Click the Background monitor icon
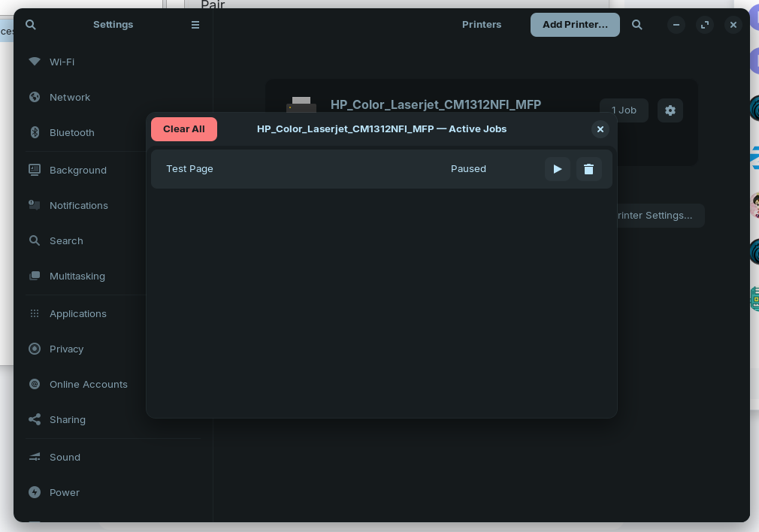Viewport: 759px width, 532px height. coord(35,170)
